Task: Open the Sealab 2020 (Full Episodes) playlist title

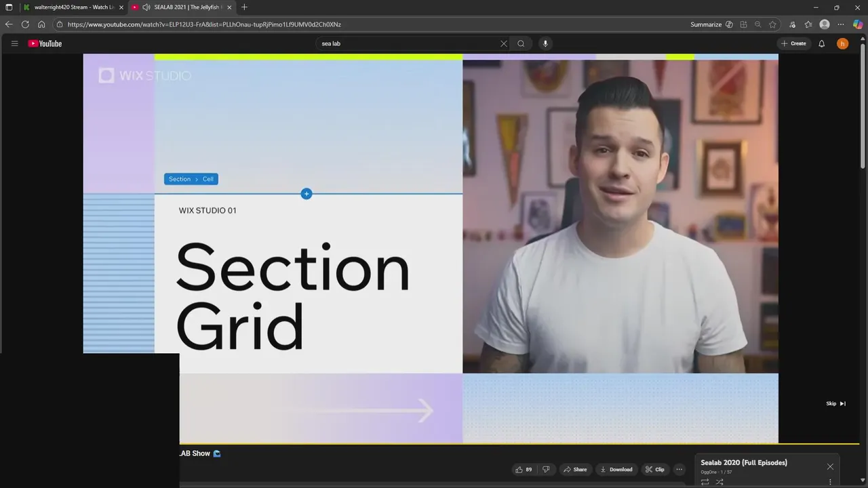Action: 744,462
